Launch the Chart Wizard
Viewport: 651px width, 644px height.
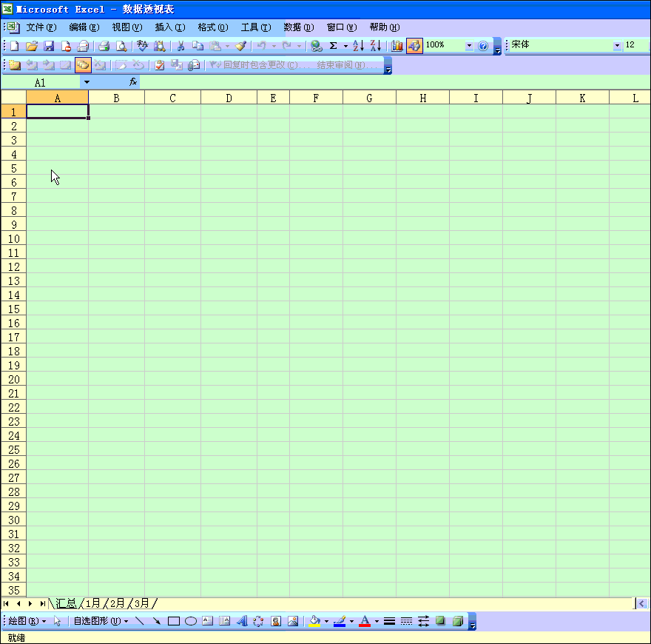397,45
